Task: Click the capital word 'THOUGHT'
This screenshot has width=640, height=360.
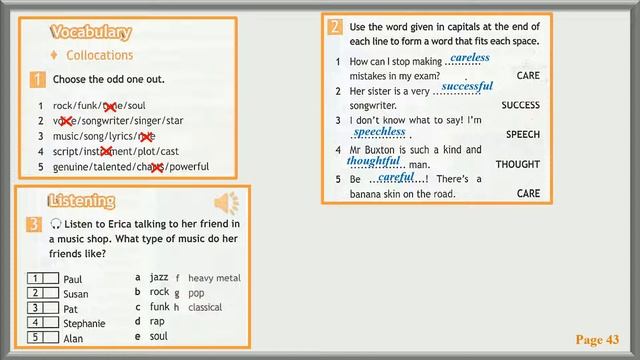Action: pyautogui.click(x=518, y=164)
